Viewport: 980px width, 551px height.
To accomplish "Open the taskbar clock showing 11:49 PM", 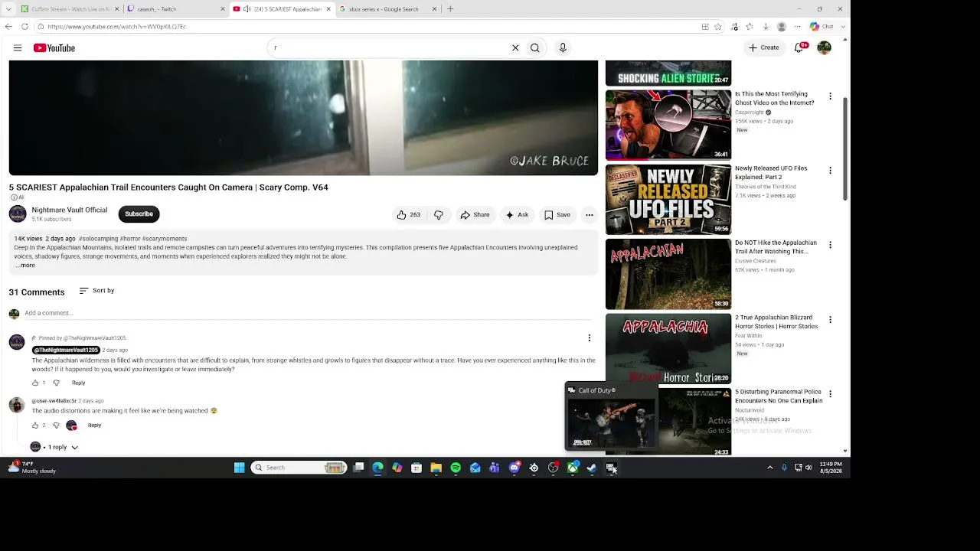I will pyautogui.click(x=830, y=468).
